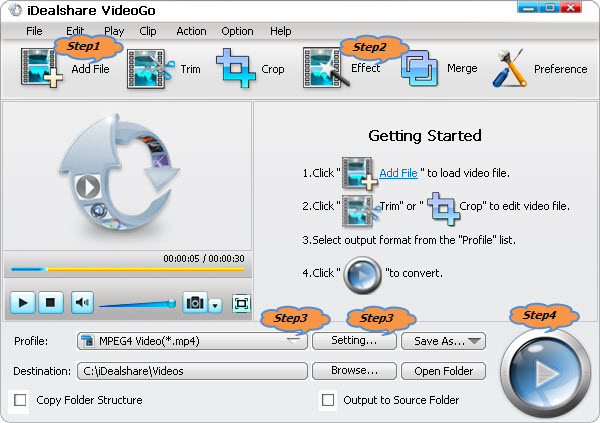
Task: Minimize the VideoGo window
Action: 528,7
